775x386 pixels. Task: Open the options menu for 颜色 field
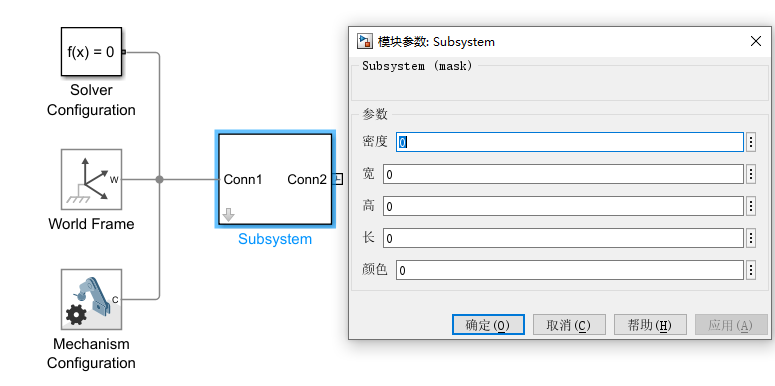(x=751, y=270)
